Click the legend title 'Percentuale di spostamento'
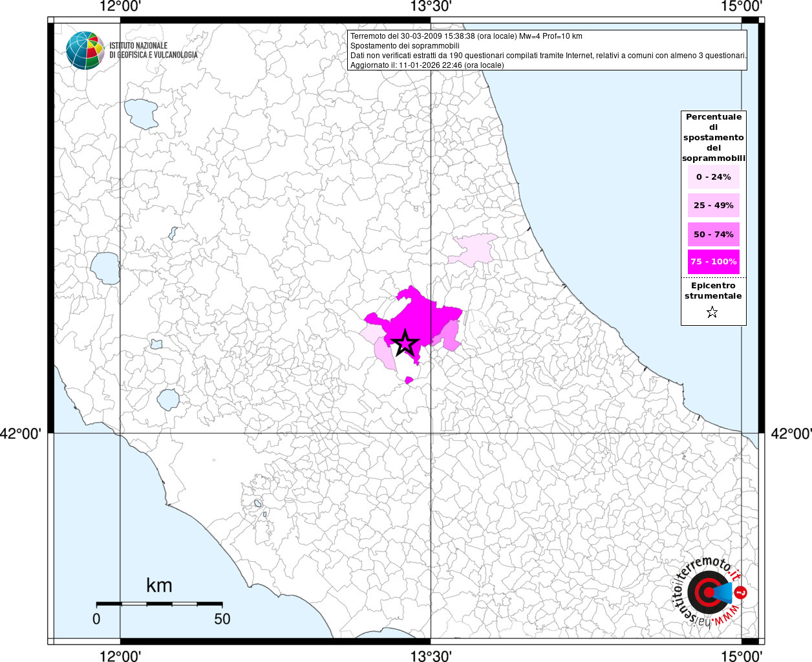Viewport: 812px width, 662px height. pos(714,137)
